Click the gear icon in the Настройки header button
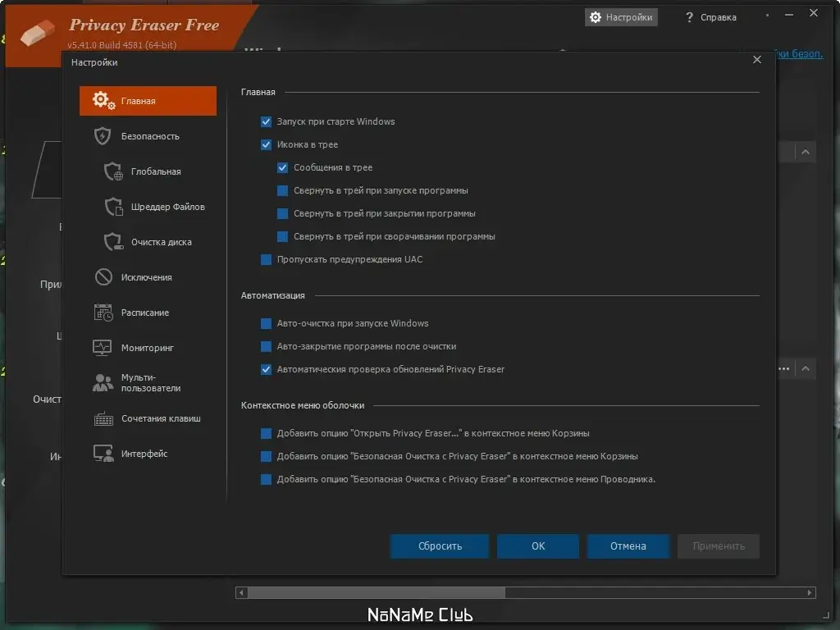This screenshot has width=840, height=630. click(x=596, y=17)
